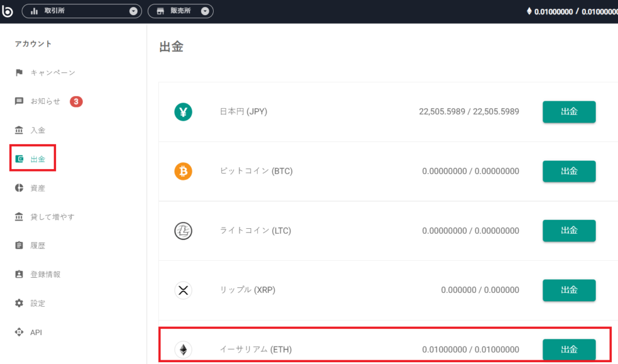Click 出金 button for 日本円 (JPY)
The image size is (618, 364).
point(569,112)
